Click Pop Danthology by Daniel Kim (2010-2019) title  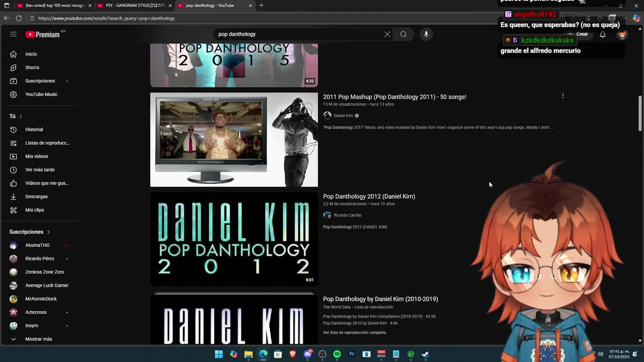click(380, 299)
